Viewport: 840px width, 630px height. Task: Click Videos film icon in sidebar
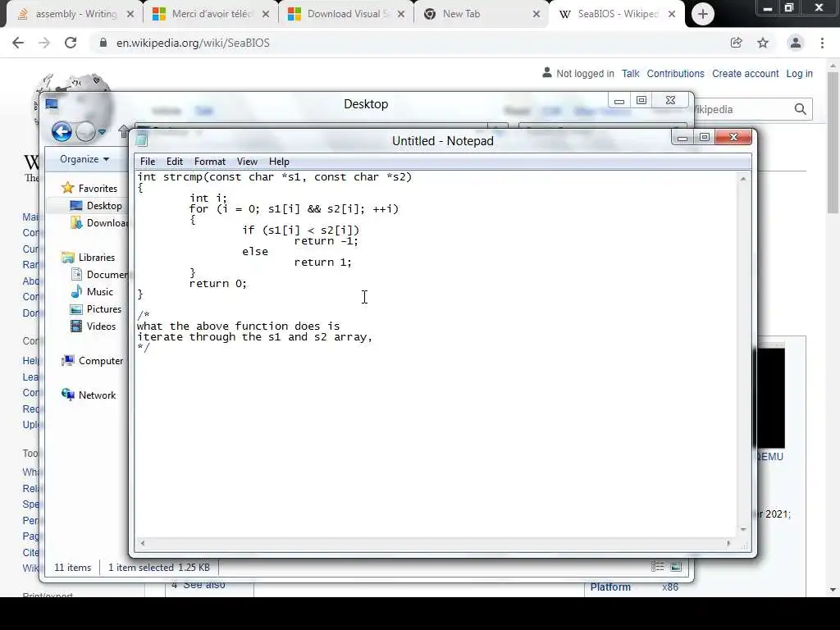(76, 326)
